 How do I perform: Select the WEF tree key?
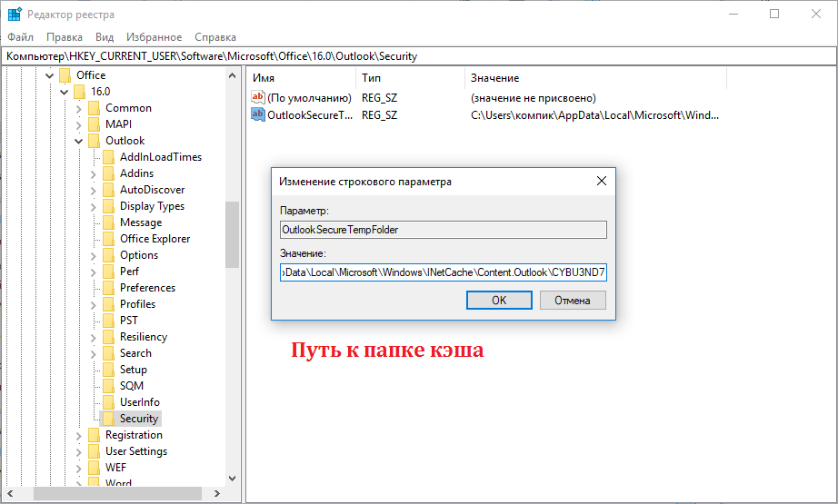(115, 467)
